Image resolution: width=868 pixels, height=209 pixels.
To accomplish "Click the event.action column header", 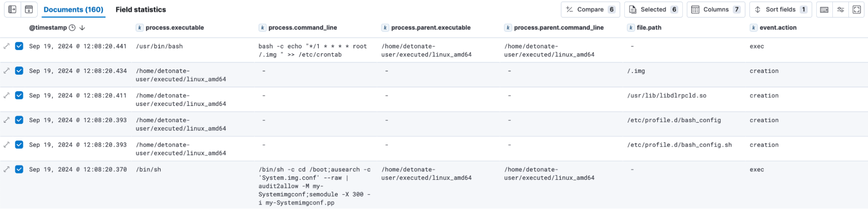I will coord(778,28).
